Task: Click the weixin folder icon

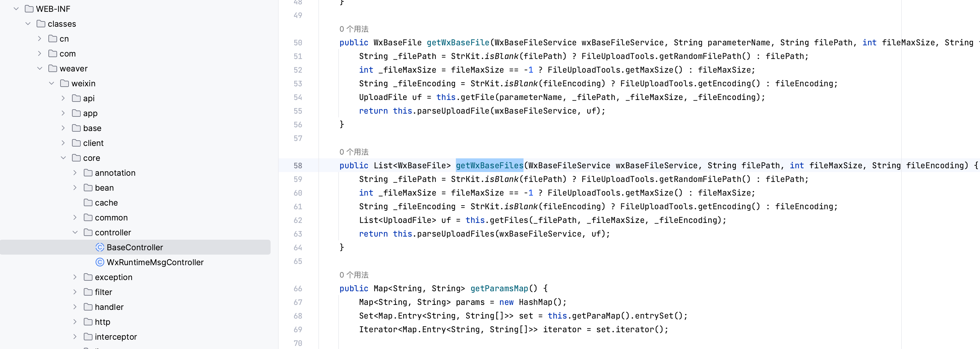Action: click(64, 83)
